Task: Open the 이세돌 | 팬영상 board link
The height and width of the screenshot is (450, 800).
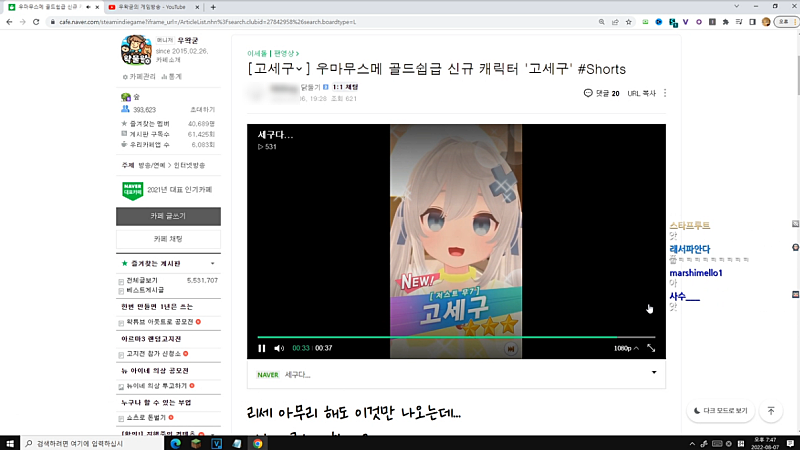Action: [272, 53]
